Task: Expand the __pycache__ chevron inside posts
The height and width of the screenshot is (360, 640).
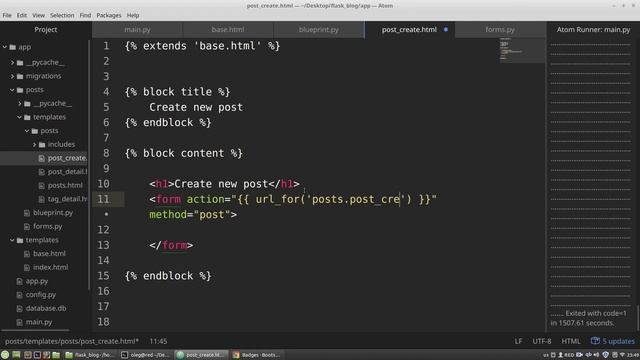Action: click(20, 103)
